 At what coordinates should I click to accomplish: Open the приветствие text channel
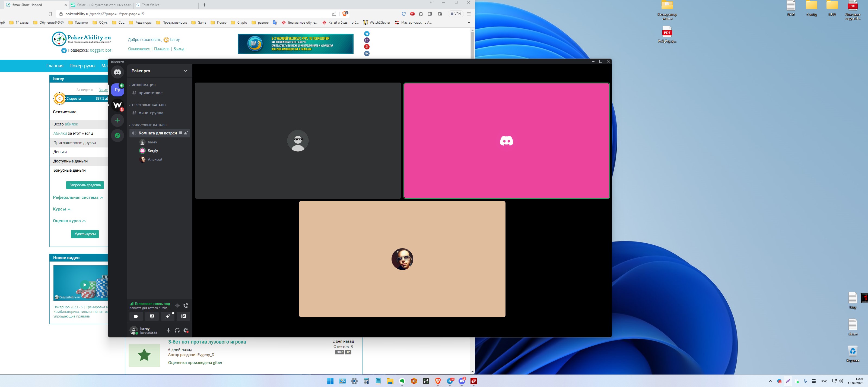point(150,93)
